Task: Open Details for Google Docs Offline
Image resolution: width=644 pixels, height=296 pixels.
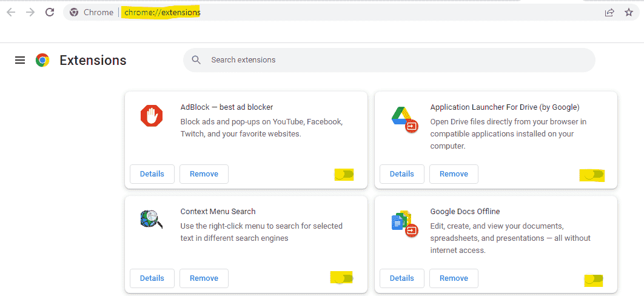Action: click(x=401, y=278)
